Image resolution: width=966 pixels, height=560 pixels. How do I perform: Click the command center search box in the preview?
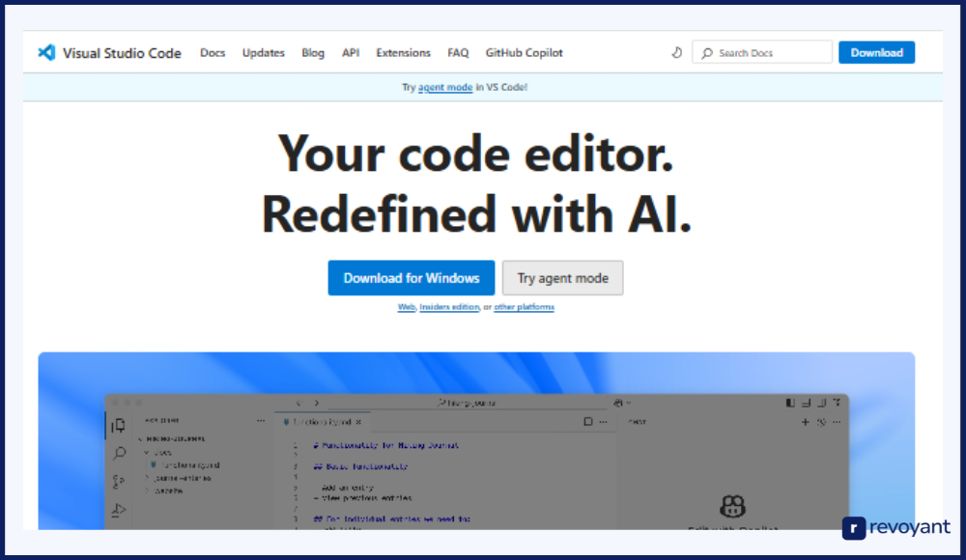click(466, 403)
